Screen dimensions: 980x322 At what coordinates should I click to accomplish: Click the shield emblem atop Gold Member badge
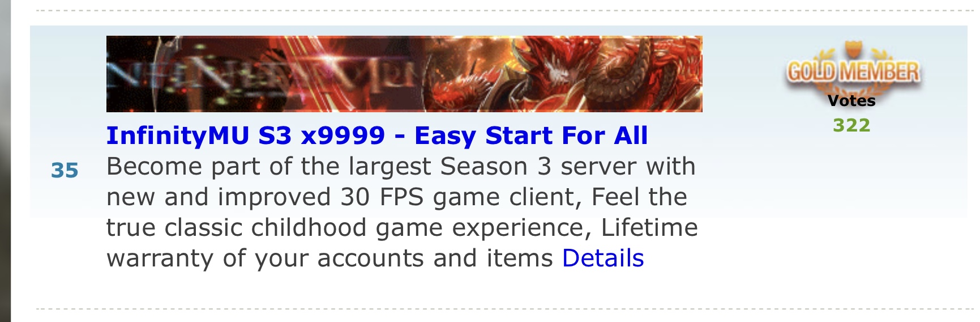click(x=852, y=50)
